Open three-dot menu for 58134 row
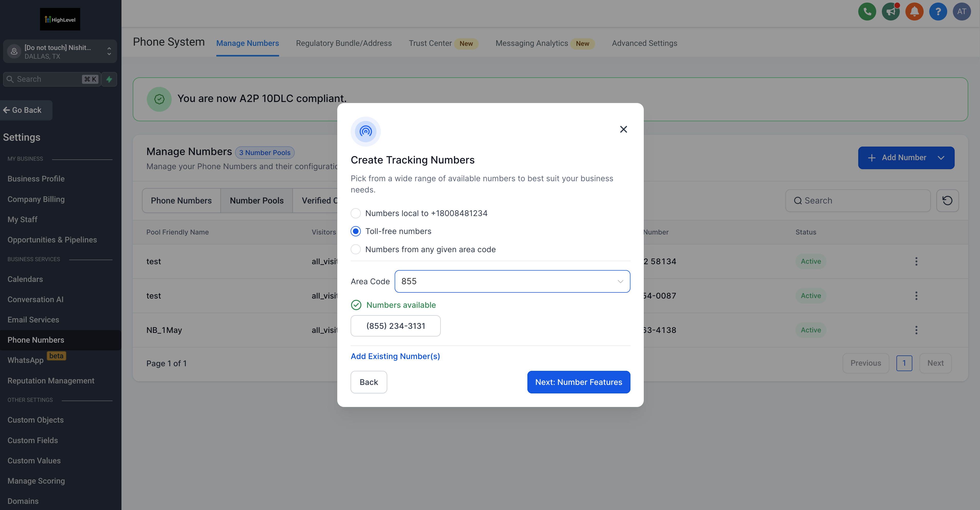This screenshot has width=980, height=510. click(x=916, y=261)
